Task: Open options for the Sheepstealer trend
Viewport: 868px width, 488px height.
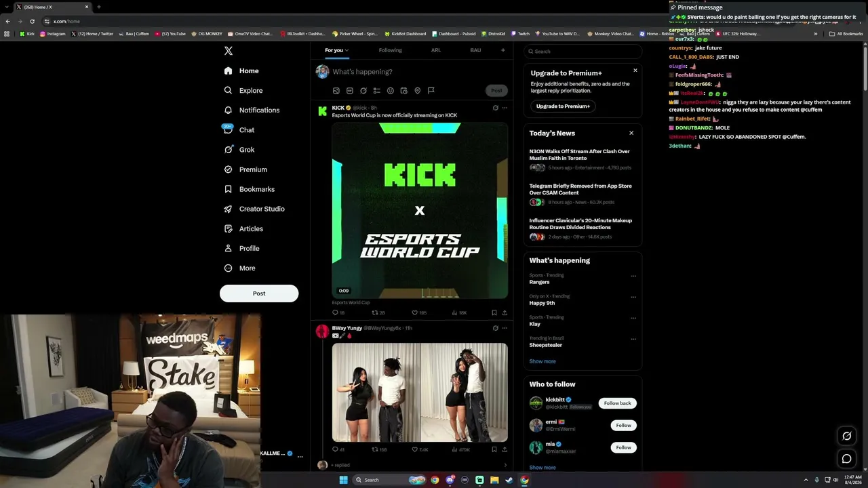Action: [633, 339]
